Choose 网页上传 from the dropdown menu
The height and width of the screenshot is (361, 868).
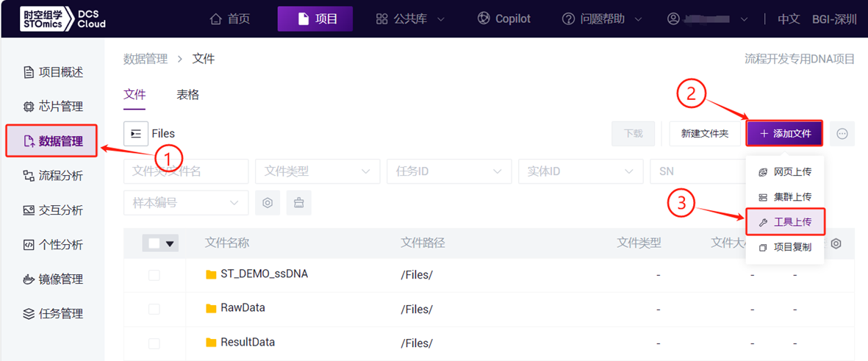[x=785, y=172]
